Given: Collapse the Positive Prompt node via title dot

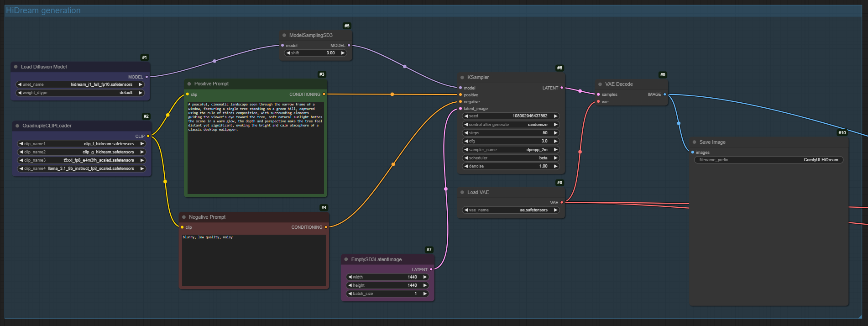Looking at the screenshot, I should (x=189, y=84).
